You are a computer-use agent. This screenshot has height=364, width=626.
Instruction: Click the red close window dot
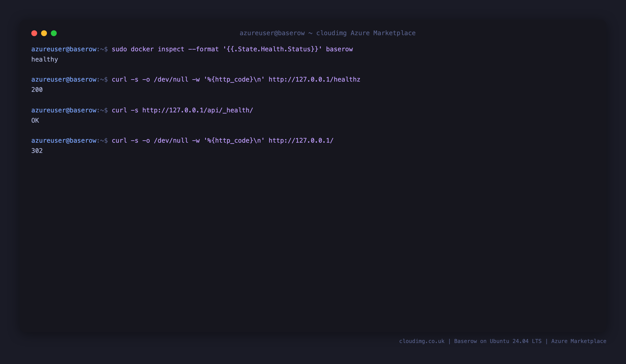[34, 33]
